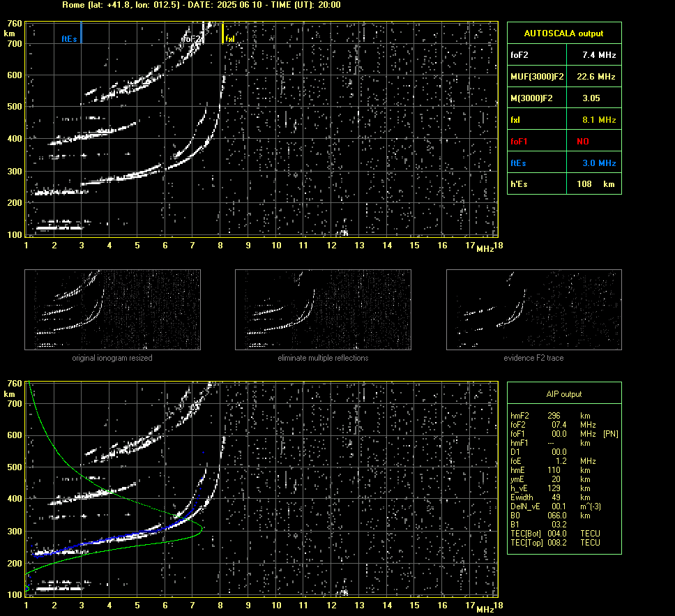Click the AIP output header
The height and width of the screenshot is (616, 675).
(564, 394)
